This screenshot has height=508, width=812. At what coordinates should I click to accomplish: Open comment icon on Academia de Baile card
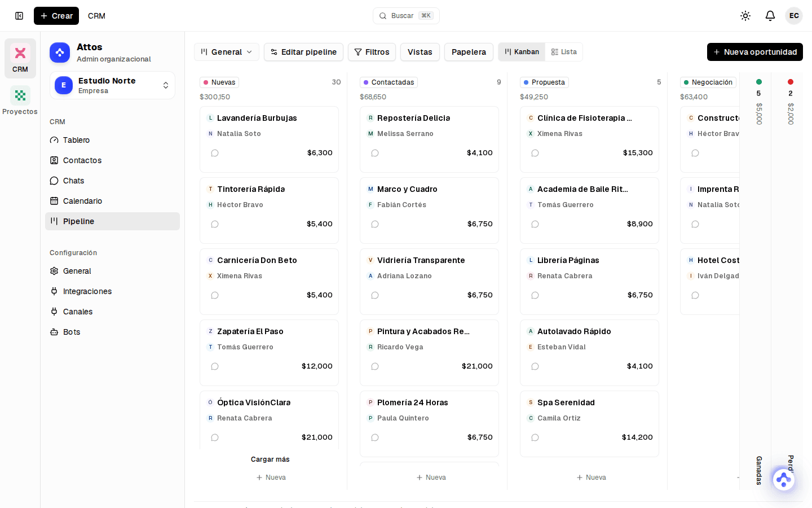pos(535,224)
